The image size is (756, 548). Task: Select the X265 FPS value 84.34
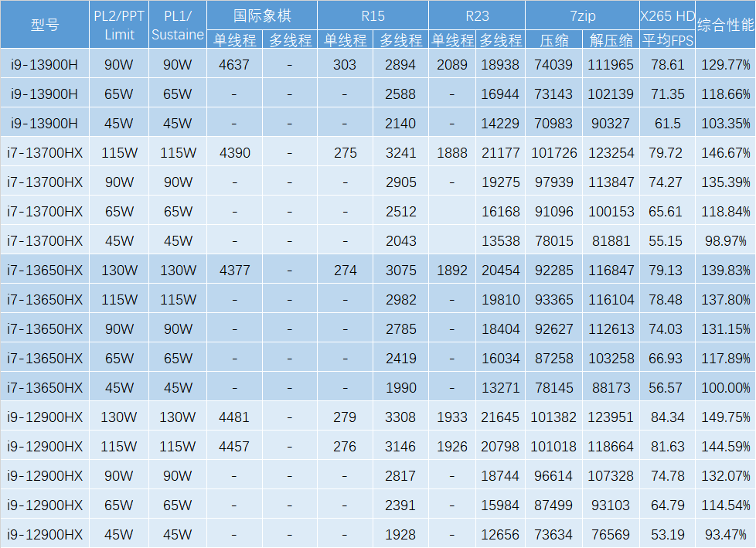[667, 417]
